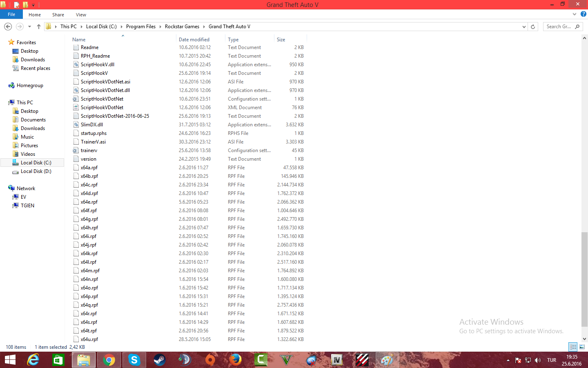The height and width of the screenshot is (368, 588).
Task: Expand the arrow after This PC in breadcrumb
Action: [x=81, y=27]
